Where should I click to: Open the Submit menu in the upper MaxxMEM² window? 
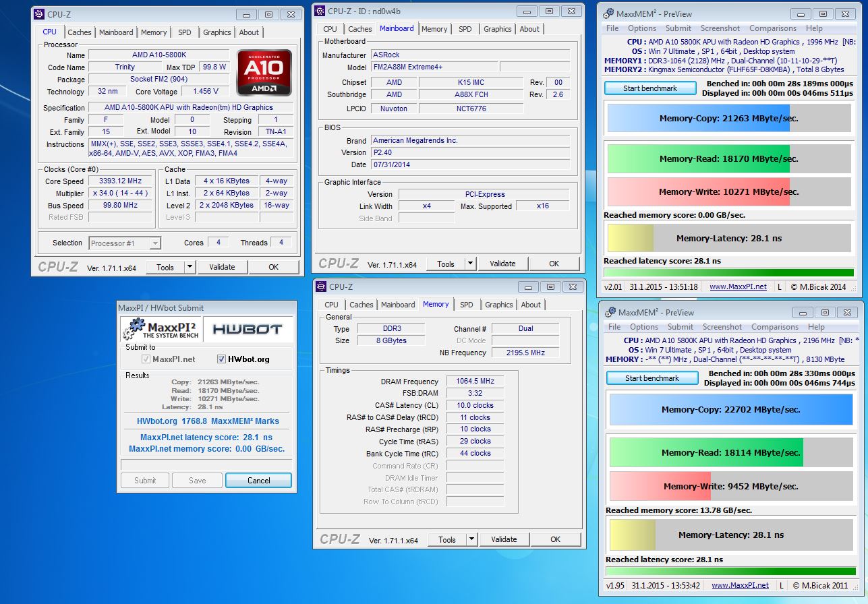click(x=678, y=28)
